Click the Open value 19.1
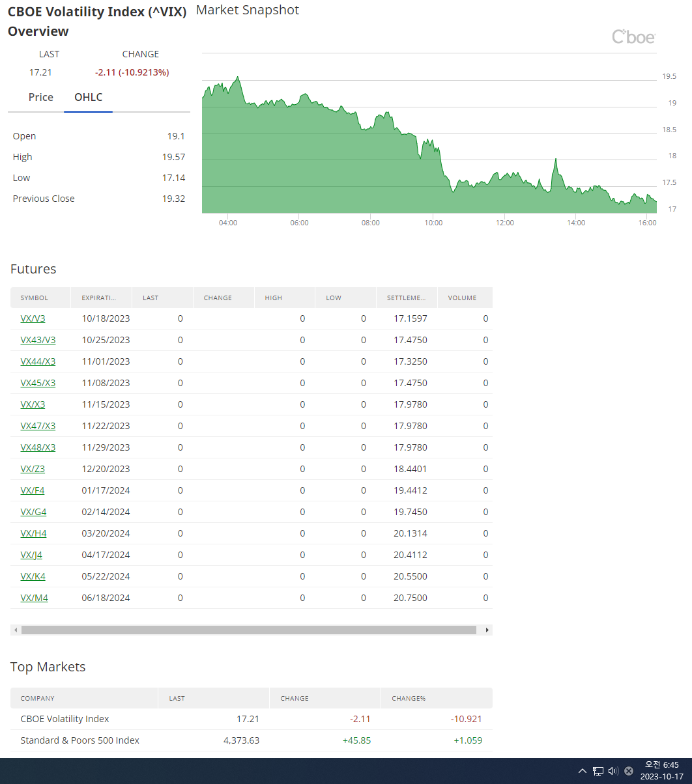Image resolution: width=692 pixels, height=784 pixels. click(176, 137)
